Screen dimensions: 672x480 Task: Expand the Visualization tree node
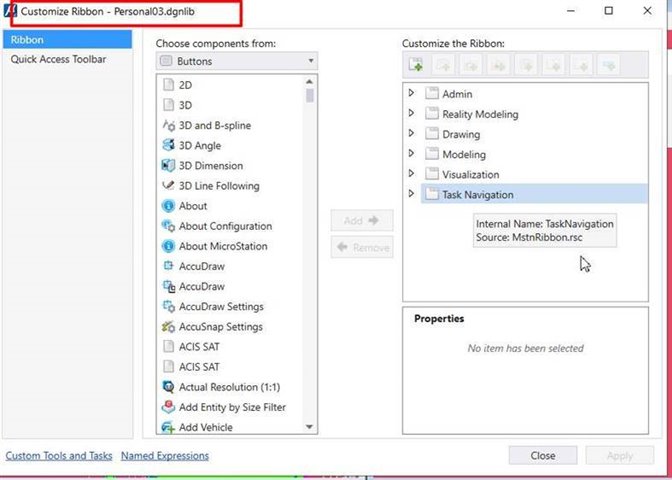coord(411,174)
